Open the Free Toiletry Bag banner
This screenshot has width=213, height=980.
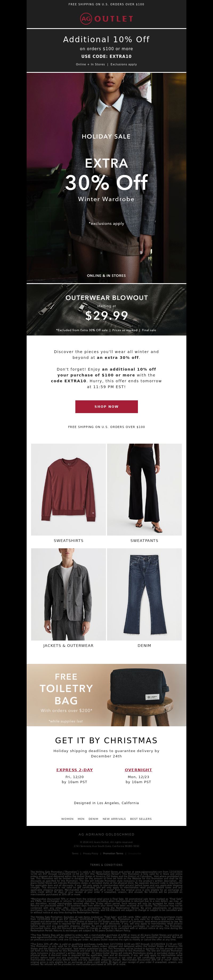(106, 695)
